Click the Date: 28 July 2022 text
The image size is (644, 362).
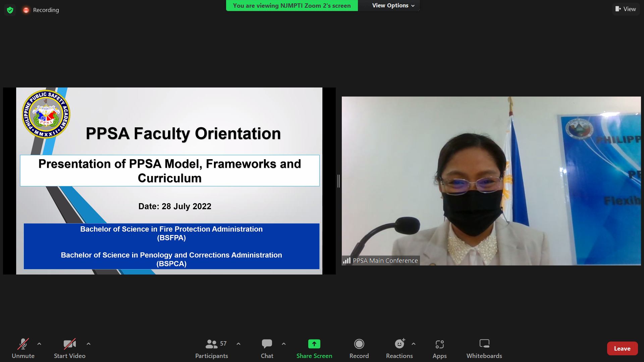pos(175,206)
